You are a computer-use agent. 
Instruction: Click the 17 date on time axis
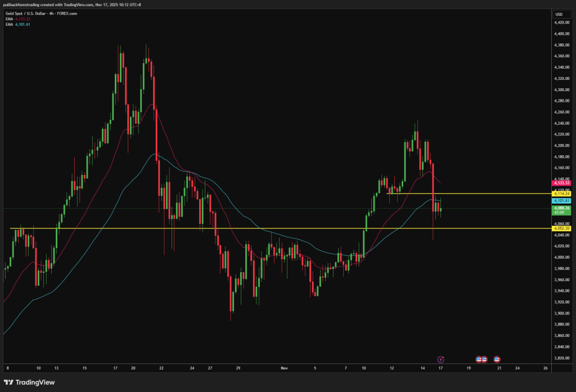click(440, 369)
